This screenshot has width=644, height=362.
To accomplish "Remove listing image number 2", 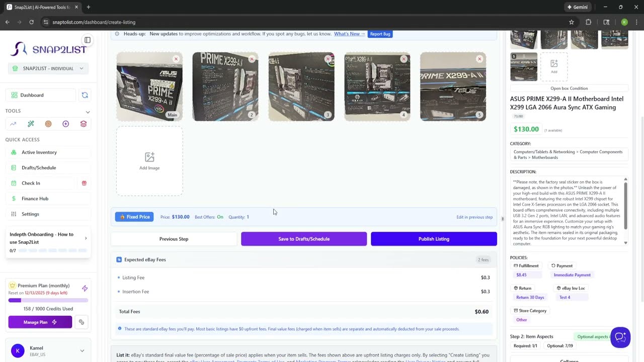I will click(252, 59).
